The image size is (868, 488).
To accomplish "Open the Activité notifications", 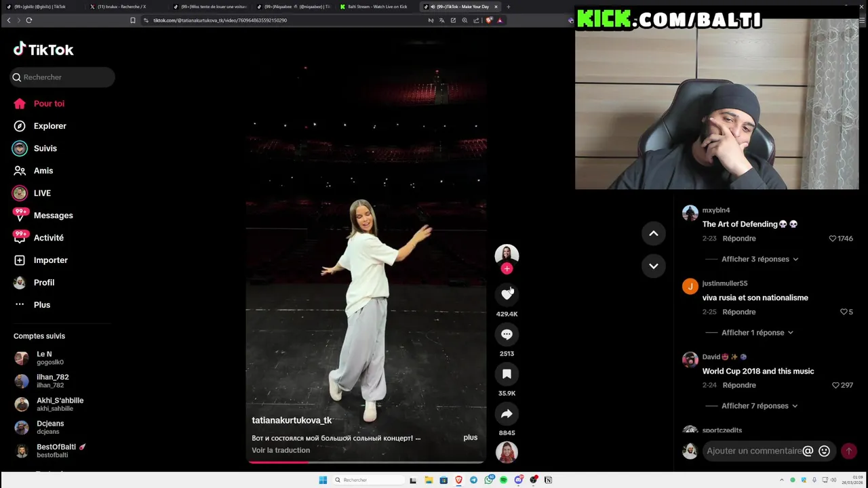I will 39,238.
